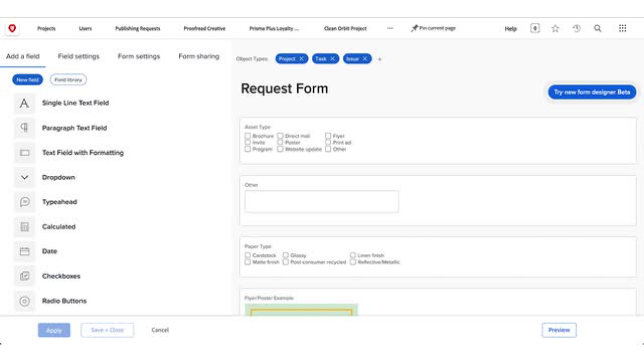Open the Publishing Requests menu item
Viewport: 644px width, 362px height.
tap(138, 28)
